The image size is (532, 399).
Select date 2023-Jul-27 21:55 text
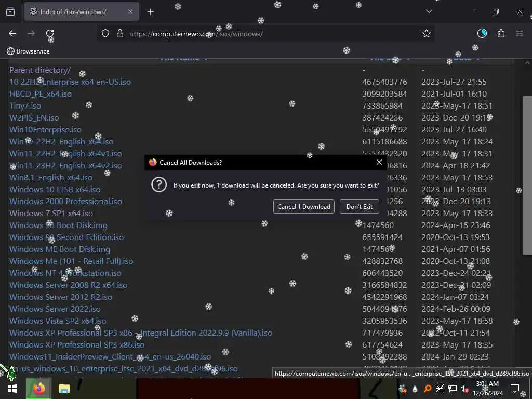[454, 82]
